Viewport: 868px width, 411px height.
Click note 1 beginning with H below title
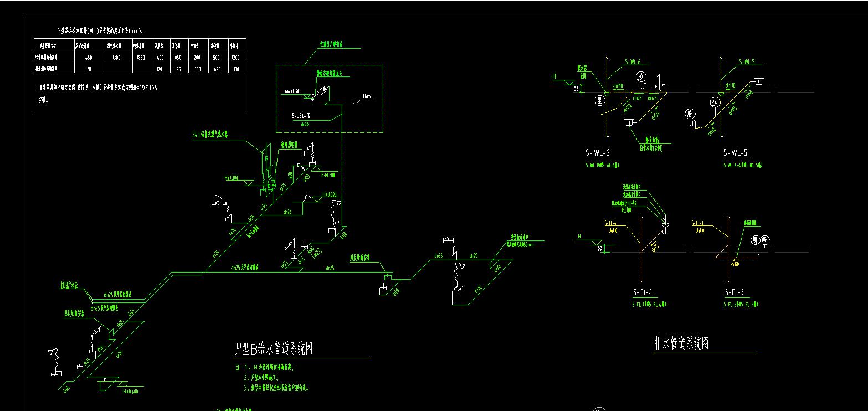pyautogui.click(x=268, y=367)
